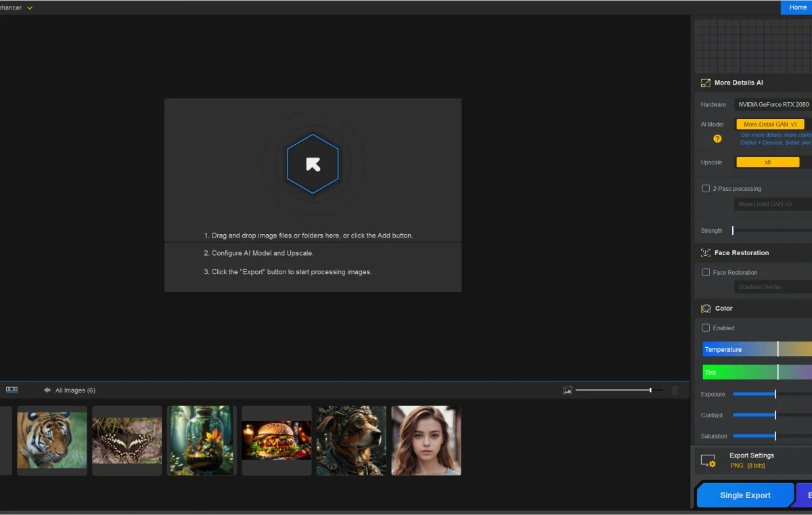Image resolution: width=812 pixels, height=515 pixels.
Task: Click the trash delete icon in image bar
Action: pos(674,390)
